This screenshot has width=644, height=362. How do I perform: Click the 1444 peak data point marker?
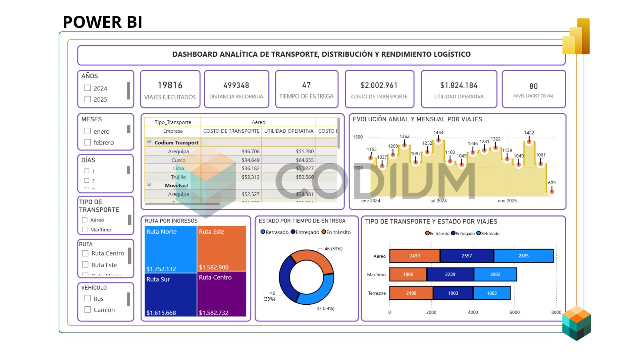pos(438,140)
